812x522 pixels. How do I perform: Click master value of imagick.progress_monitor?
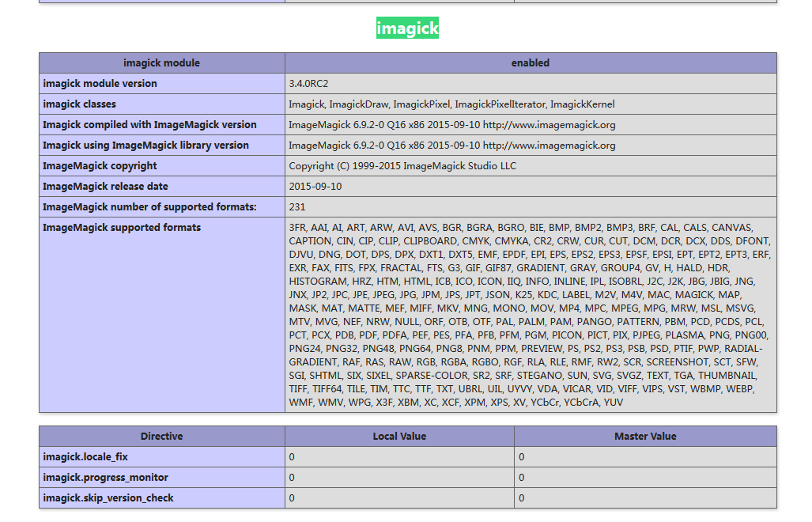[645, 478]
